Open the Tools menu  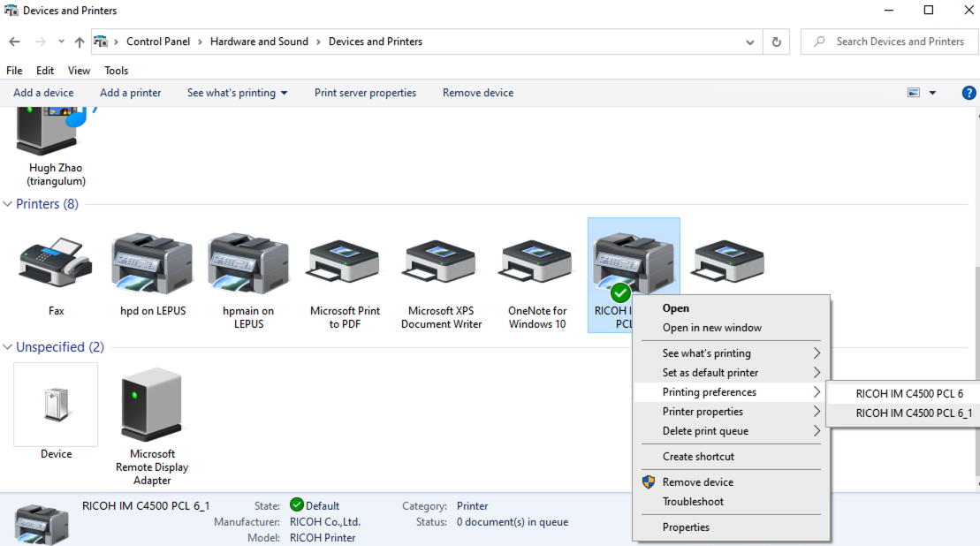[117, 71]
